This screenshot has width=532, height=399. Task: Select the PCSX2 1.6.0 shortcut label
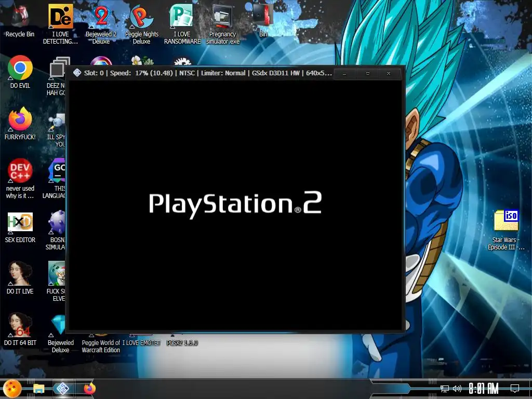click(x=182, y=343)
